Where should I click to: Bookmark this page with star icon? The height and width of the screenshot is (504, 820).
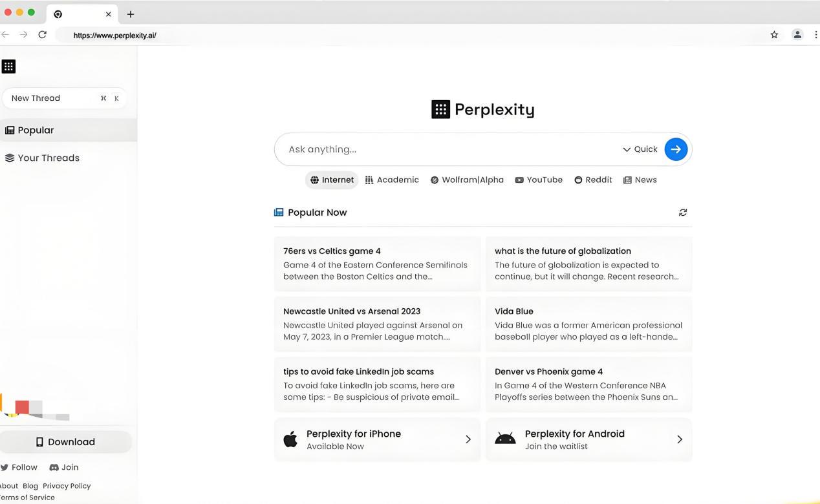point(774,35)
